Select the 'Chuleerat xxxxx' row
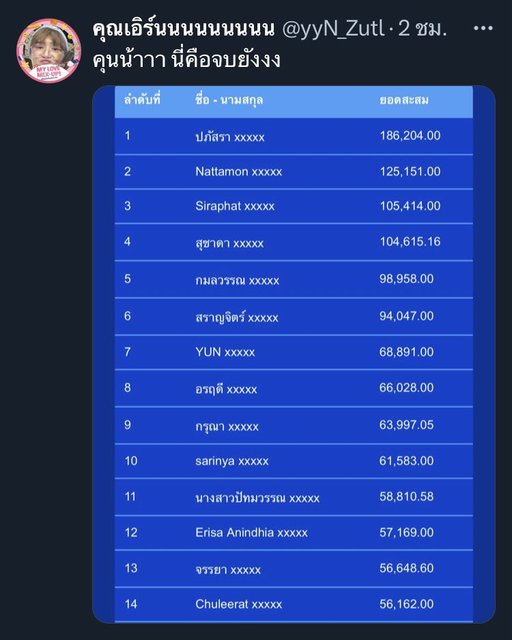The image size is (512, 640). 294,604
